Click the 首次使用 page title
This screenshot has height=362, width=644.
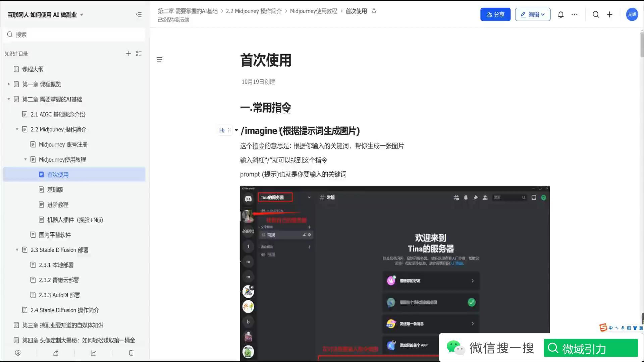point(266,60)
